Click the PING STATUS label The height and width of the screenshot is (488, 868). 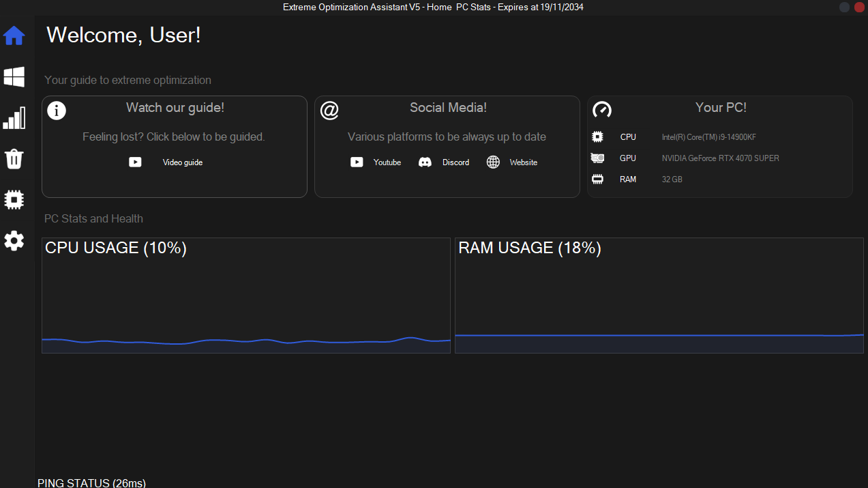(x=91, y=483)
